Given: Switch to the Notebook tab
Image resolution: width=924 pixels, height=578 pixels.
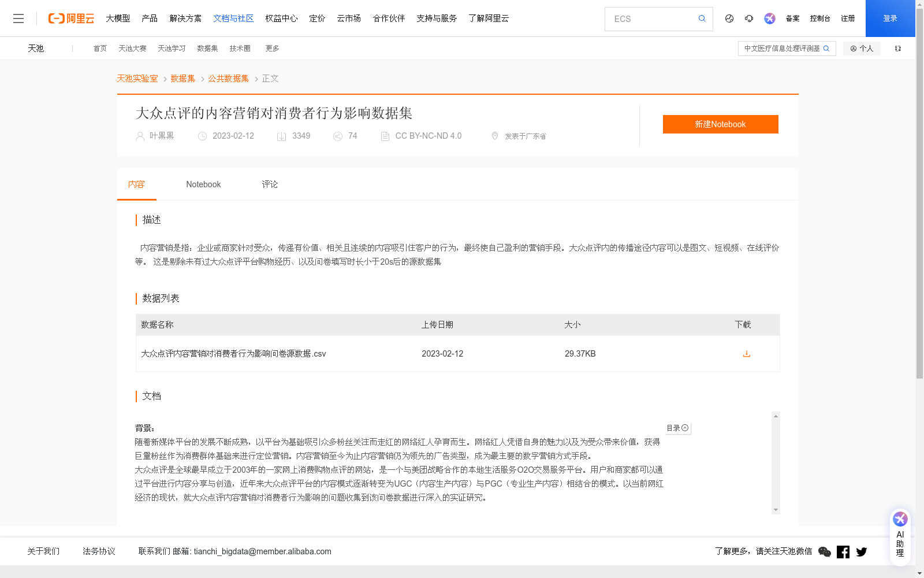Looking at the screenshot, I should [x=203, y=184].
